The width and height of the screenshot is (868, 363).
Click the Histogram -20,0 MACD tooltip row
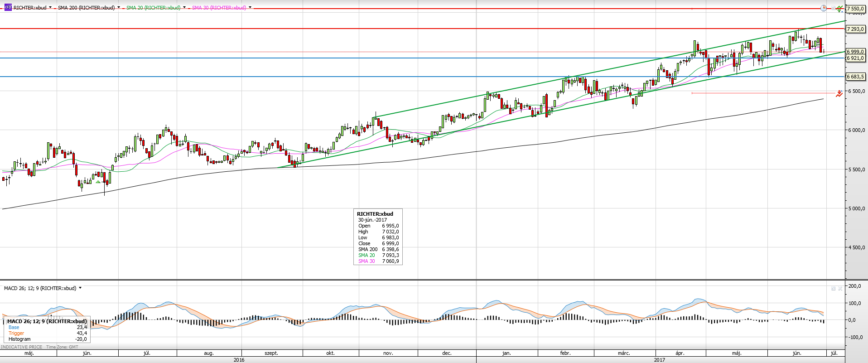pyautogui.click(x=48, y=339)
